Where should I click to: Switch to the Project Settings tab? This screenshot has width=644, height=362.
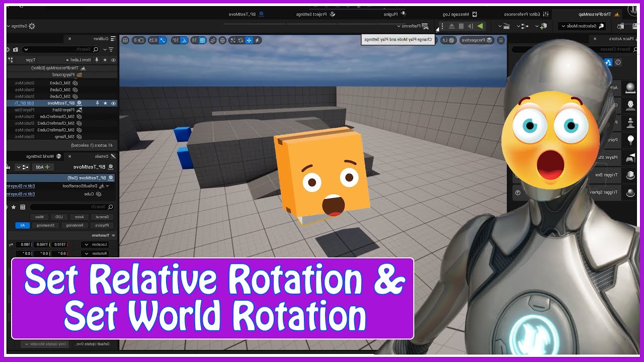pos(316,14)
